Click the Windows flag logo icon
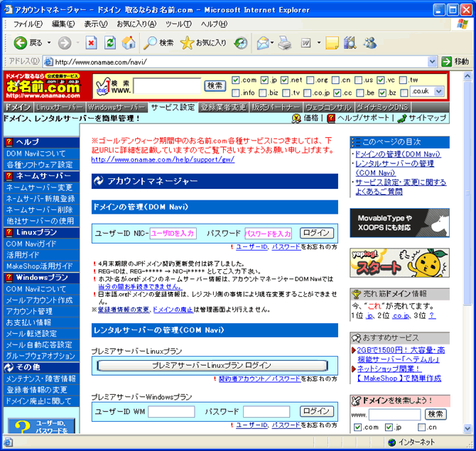Viewport: 476px width, 451px height. click(x=463, y=24)
